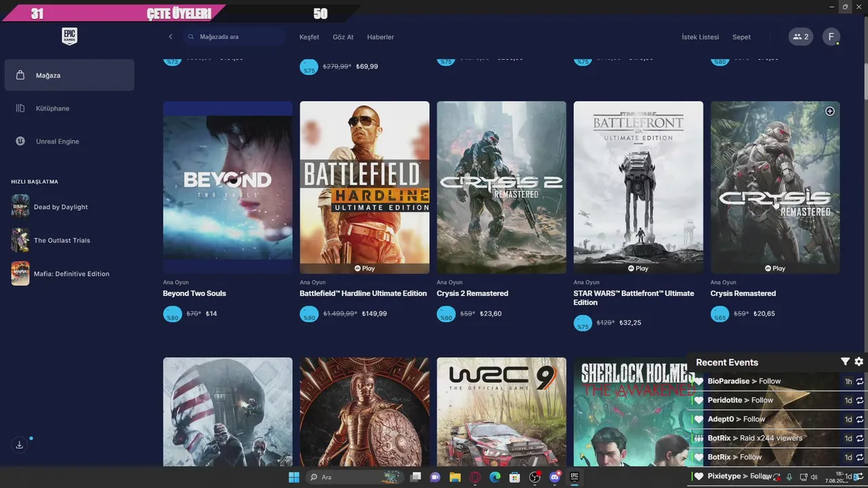Open the Payday 2 masked clown cover
Viewport: 868px width, 488px height.
pyautogui.click(x=228, y=412)
